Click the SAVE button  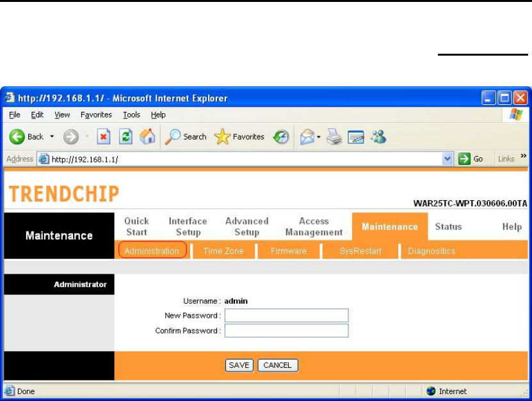click(239, 365)
